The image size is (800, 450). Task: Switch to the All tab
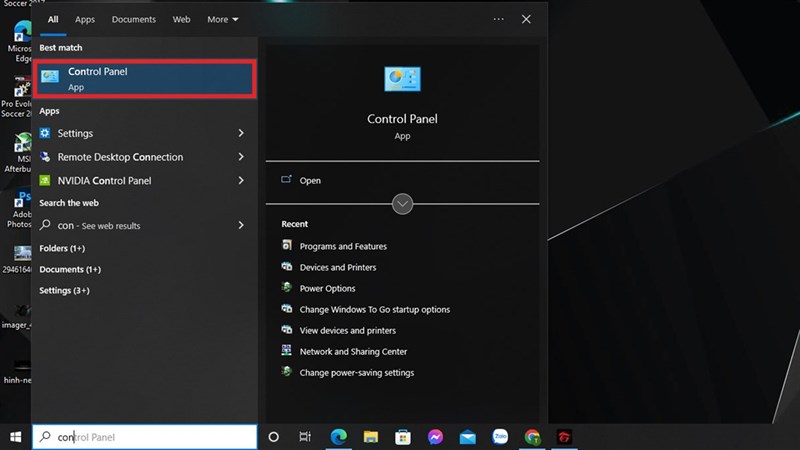coord(53,19)
